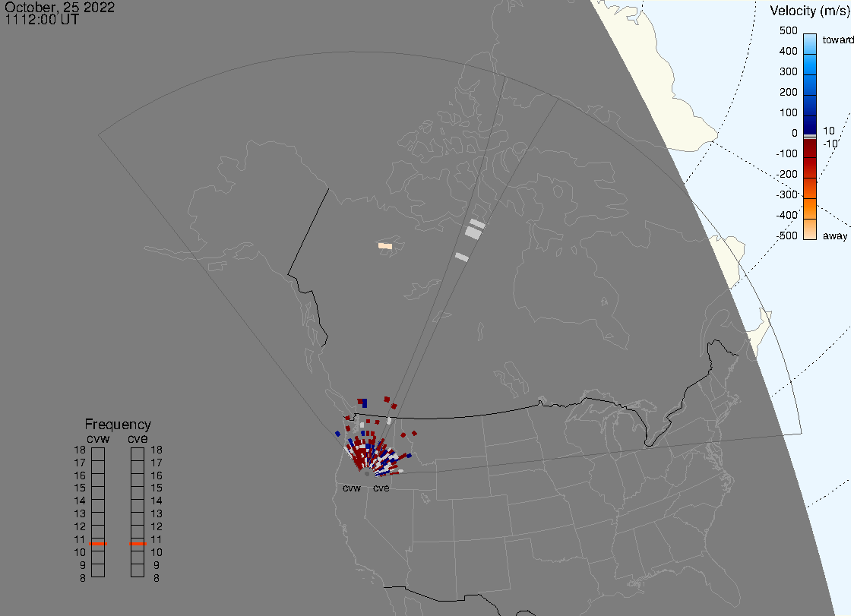
Task: Click the 'Frequency' legend heading
Action: [x=117, y=425]
